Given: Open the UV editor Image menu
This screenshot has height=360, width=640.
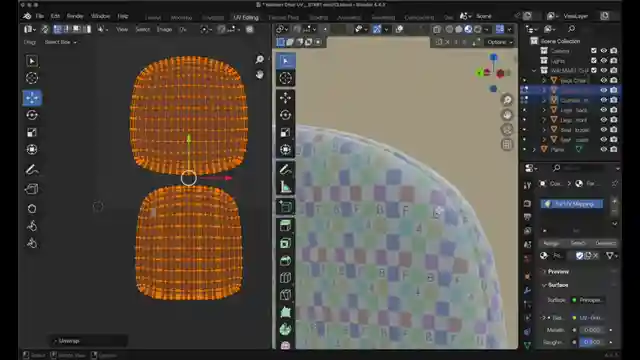Looking at the screenshot, I should coord(164,29).
